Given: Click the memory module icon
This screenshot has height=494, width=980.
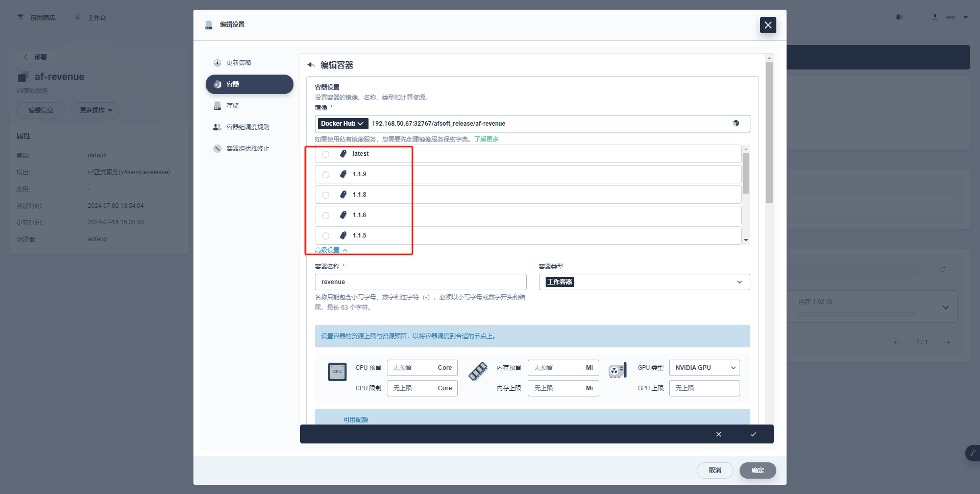Looking at the screenshot, I should click(478, 371).
